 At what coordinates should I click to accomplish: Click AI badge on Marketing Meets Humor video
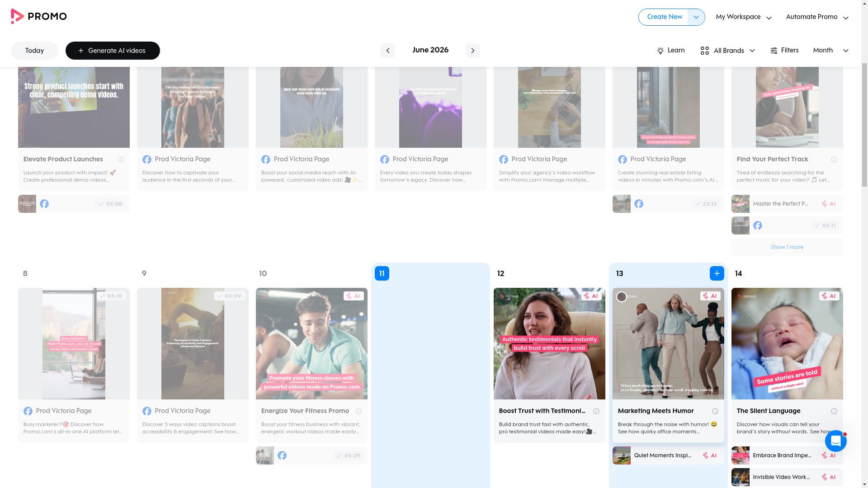click(x=710, y=296)
